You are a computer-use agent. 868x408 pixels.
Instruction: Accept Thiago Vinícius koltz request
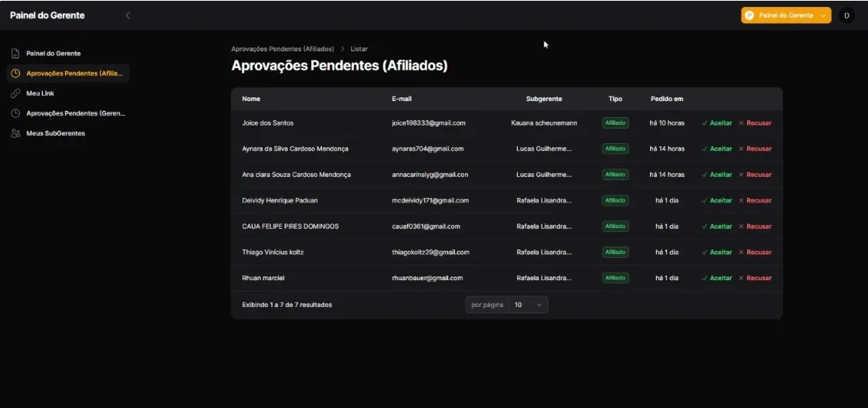pyautogui.click(x=717, y=253)
